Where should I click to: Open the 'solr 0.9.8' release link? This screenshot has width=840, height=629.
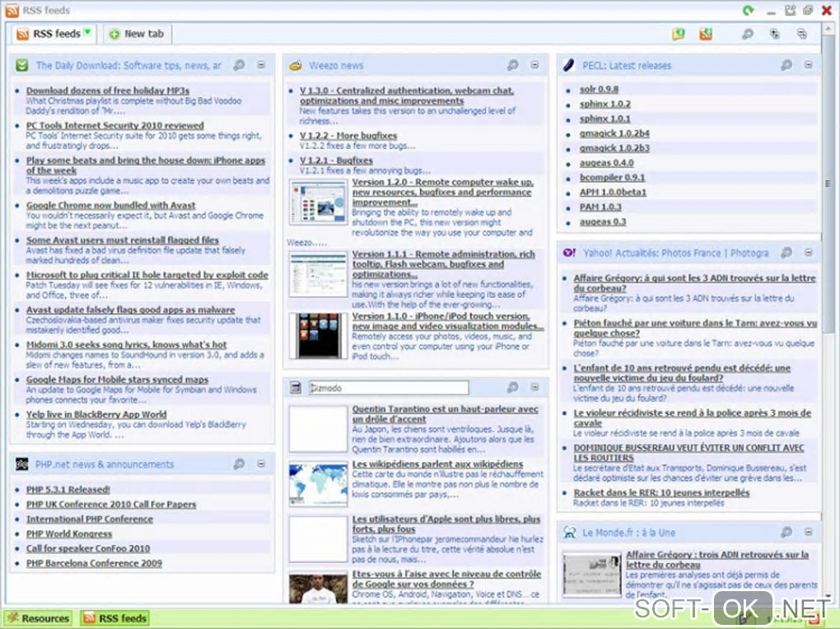pyautogui.click(x=599, y=90)
